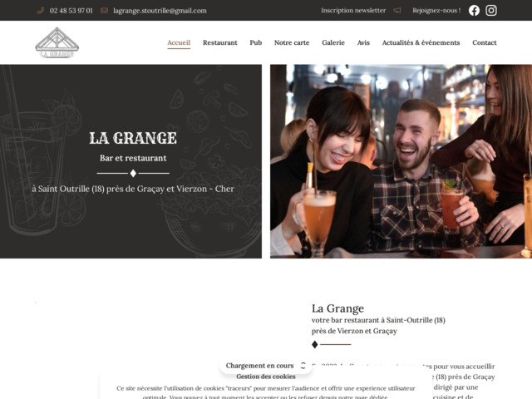Open Notre carte menu
Screen dimensions: 532x399
click(x=292, y=42)
